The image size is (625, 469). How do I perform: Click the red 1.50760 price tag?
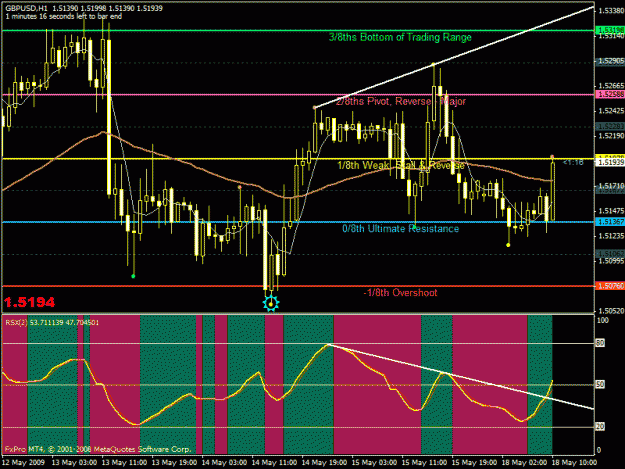pos(610,286)
